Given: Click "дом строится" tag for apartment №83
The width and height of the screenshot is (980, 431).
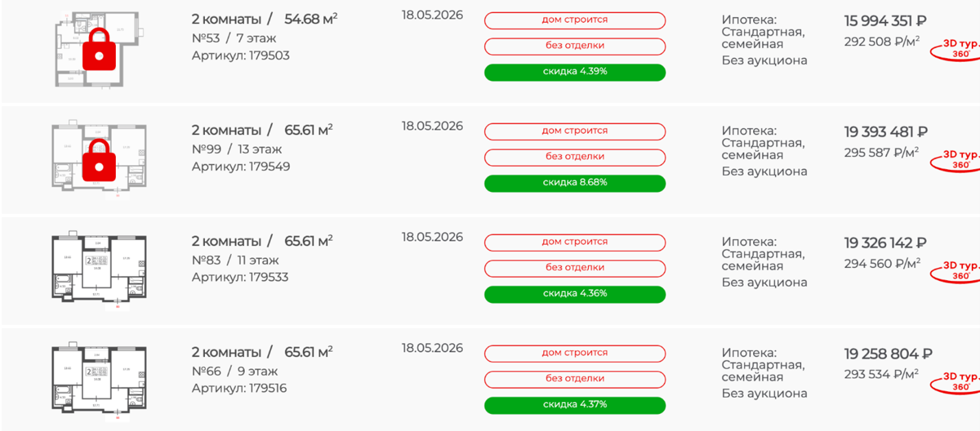Looking at the screenshot, I should point(575,242).
